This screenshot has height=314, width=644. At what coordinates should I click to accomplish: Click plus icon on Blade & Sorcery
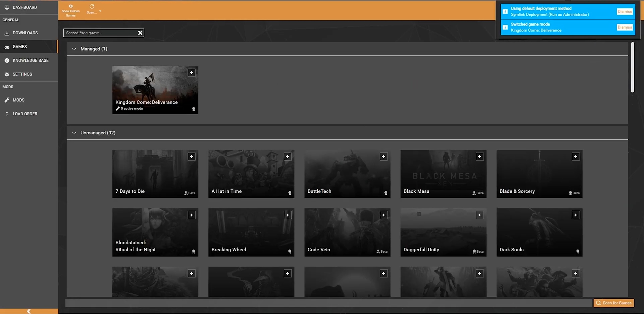[x=575, y=157]
